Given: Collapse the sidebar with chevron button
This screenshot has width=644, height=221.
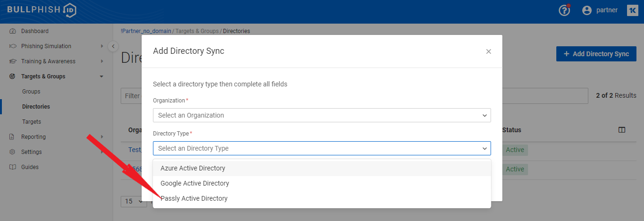Looking at the screenshot, I should click(x=113, y=46).
